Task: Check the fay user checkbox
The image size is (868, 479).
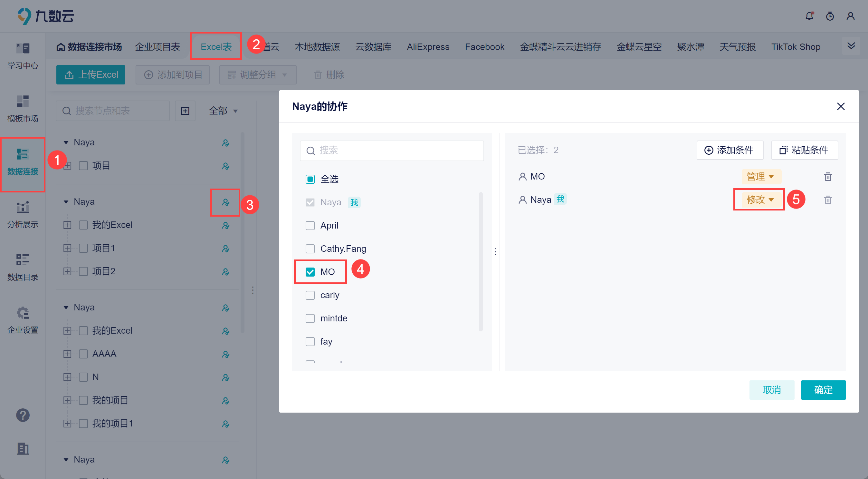Action: 310,342
